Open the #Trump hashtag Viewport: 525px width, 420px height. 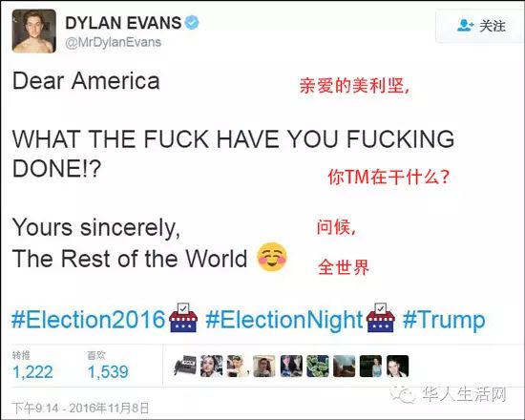tap(444, 320)
